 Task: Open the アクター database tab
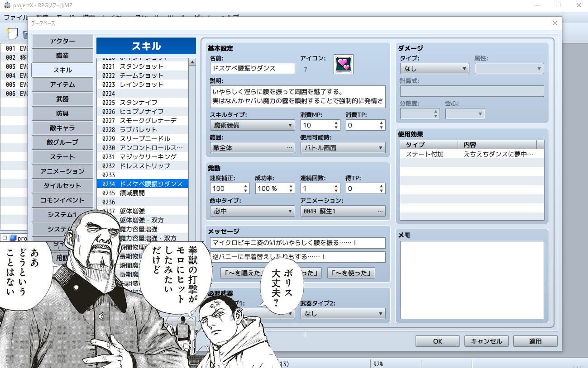[62, 41]
